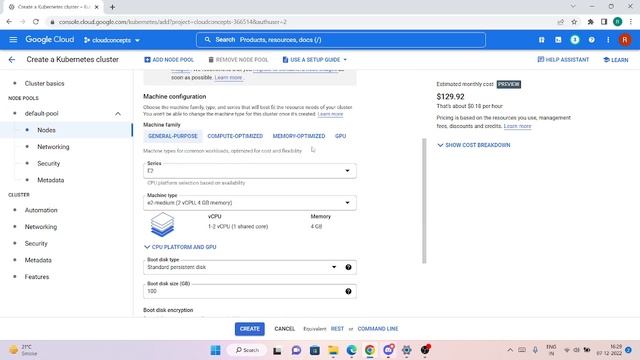Click the page vertical scrollbar
The width and height of the screenshot is (640, 360).
pyautogui.click(x=424, y=201)
